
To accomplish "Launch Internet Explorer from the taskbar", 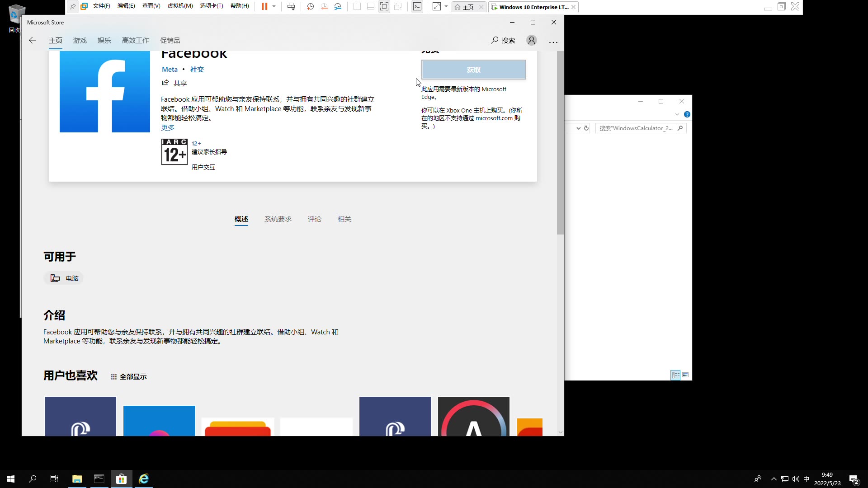I will tap(143, 479).
